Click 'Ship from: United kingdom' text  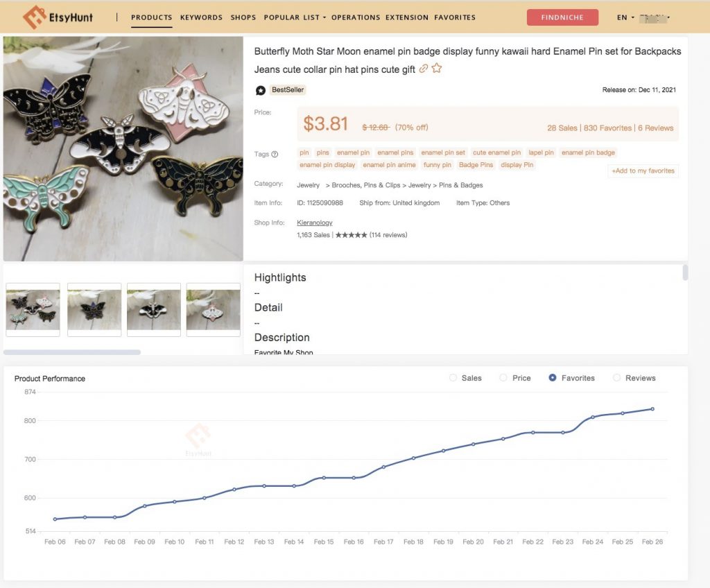tap(399, 203)
